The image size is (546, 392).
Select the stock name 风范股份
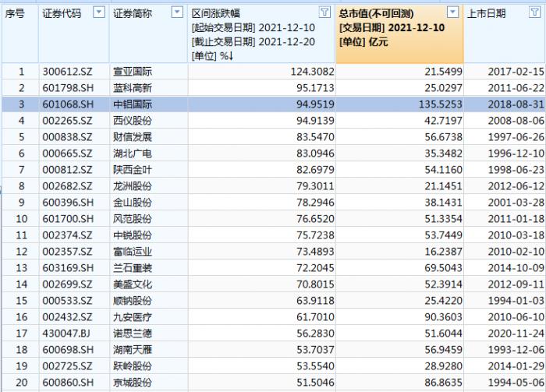coord(133,219)
